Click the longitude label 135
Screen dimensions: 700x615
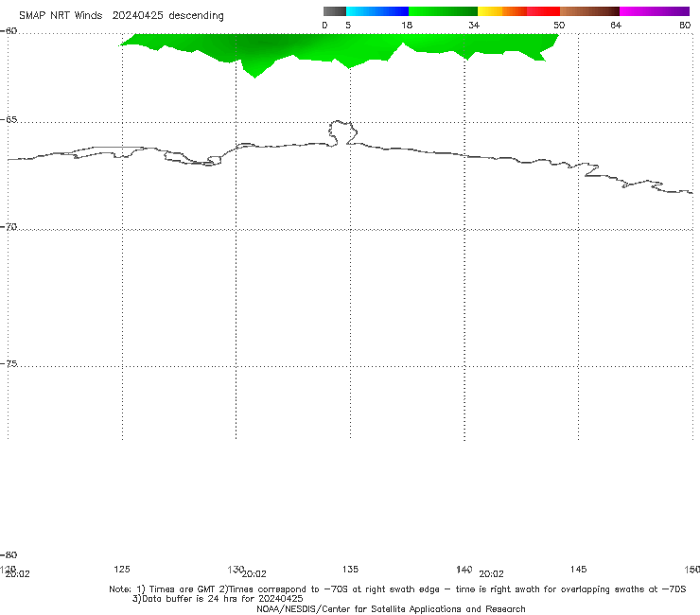[350, 569]
